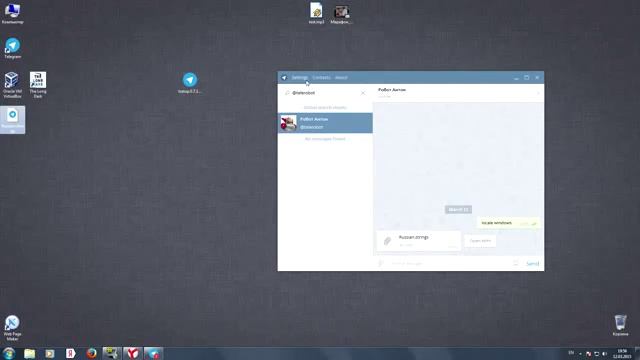The width and height of the screenshot is (640, 360).
Task: Click the EN language indicator in tray
Action: click(571, 353)
